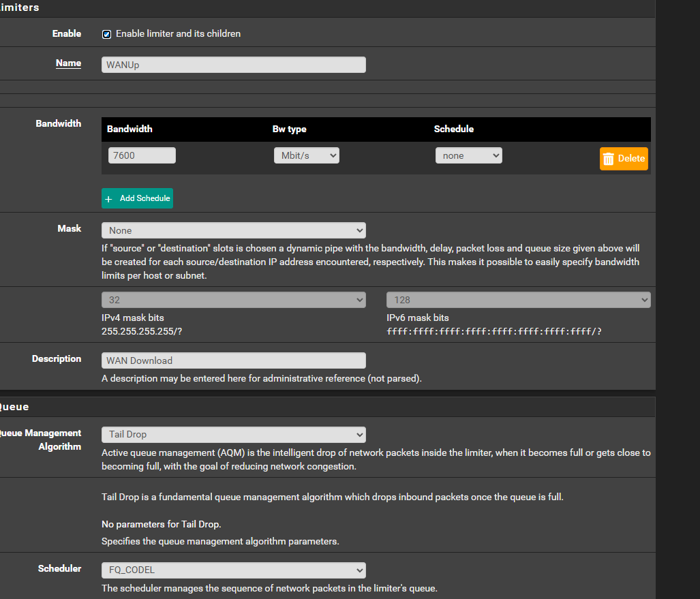Click the 'Enable limiter and its children' label

point(178,33)
